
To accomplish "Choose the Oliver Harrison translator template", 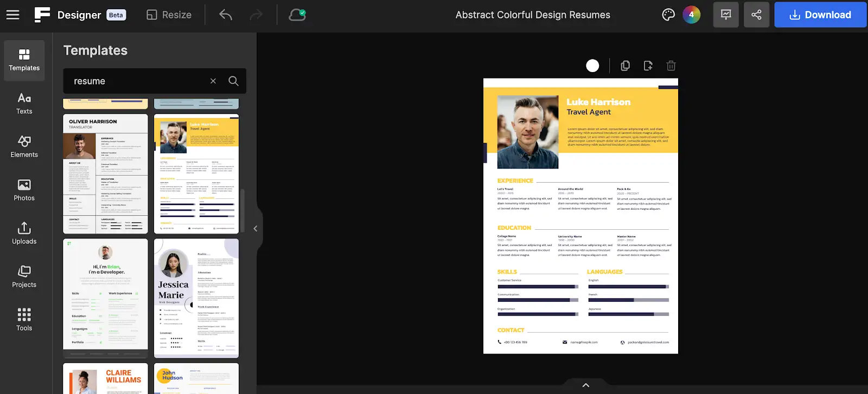I will (105, 174).
